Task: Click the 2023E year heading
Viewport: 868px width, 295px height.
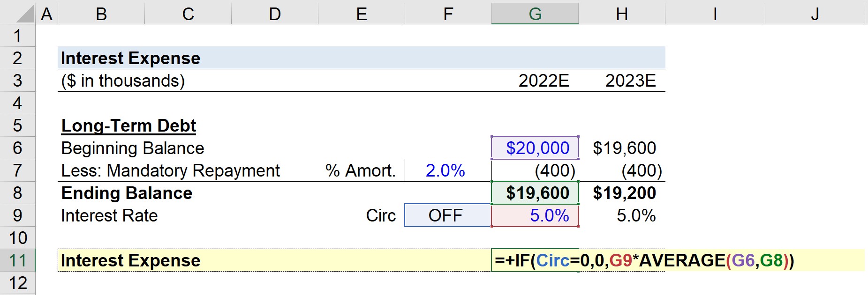Action: click(630, 81)
